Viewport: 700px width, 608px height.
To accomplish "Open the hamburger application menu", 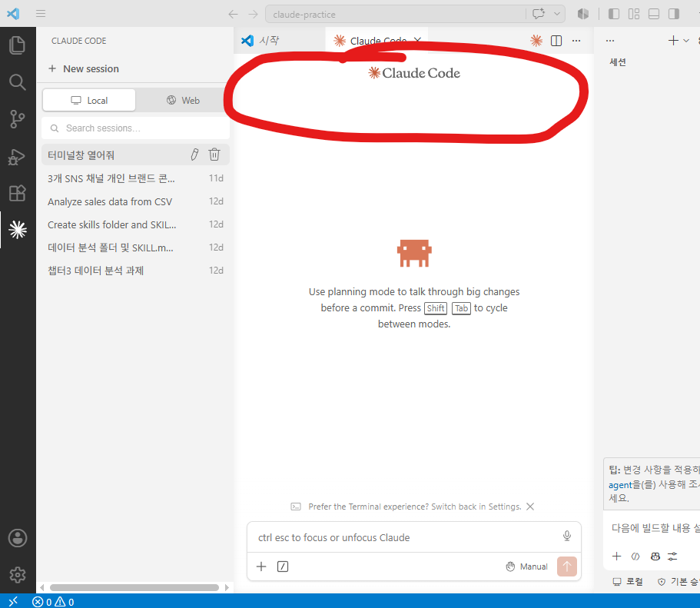I will point(41,13).
